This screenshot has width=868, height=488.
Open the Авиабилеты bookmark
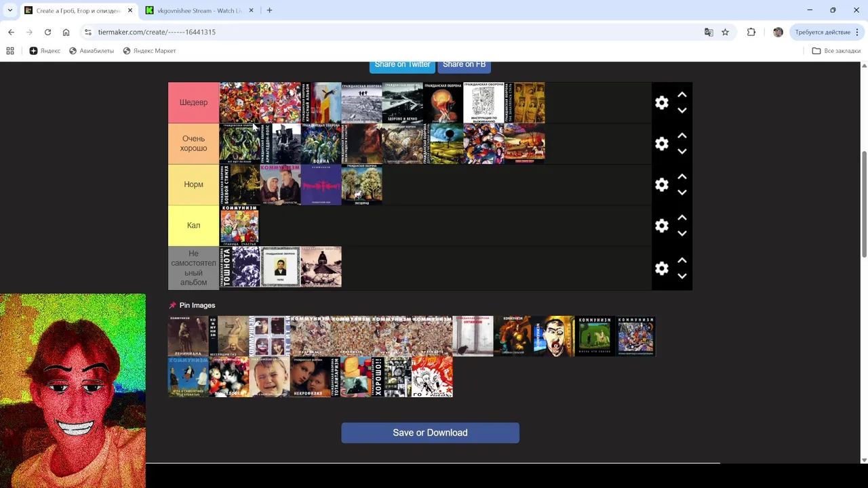click(92, 51)
